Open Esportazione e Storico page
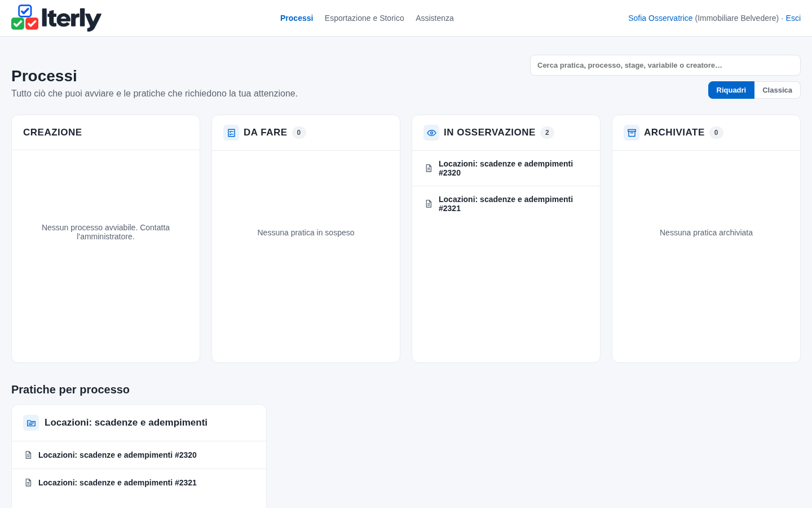812x508 pixels. coord(364,18)
